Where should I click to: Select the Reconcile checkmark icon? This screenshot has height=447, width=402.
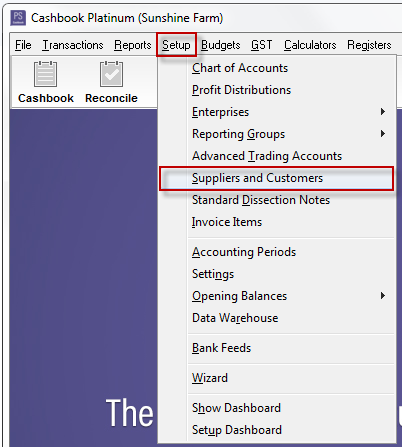point(111,74)
